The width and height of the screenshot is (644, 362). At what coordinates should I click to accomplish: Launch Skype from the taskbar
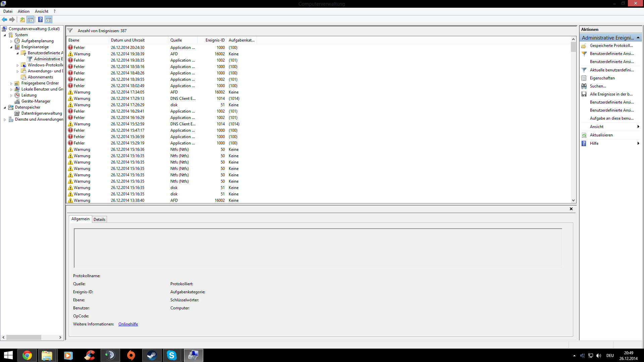click(172, 355)
